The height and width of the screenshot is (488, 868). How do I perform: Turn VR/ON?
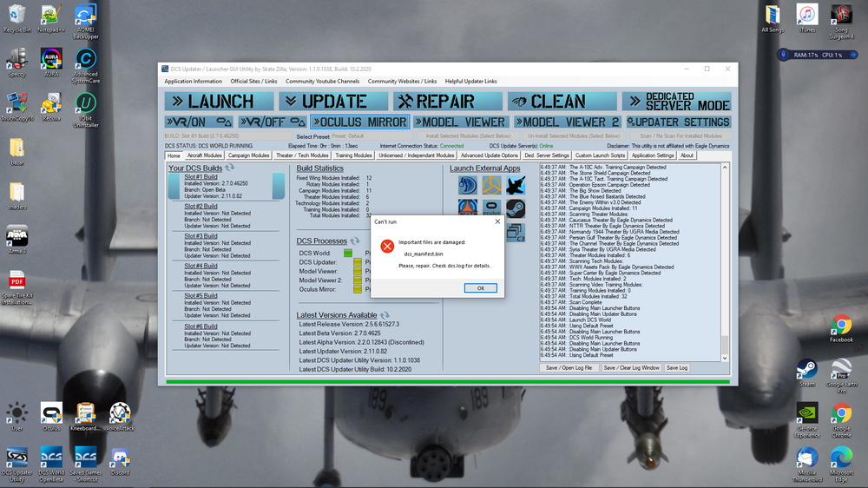point(200,122)
